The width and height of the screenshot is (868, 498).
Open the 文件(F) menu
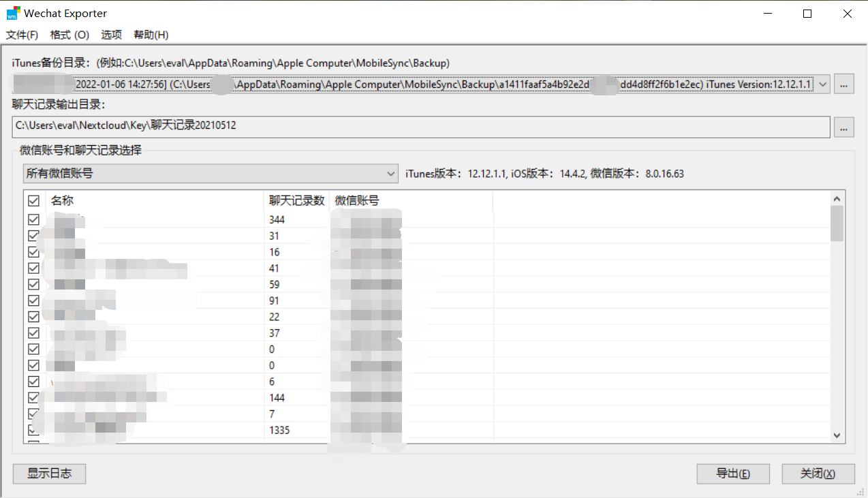click(22, 35)
